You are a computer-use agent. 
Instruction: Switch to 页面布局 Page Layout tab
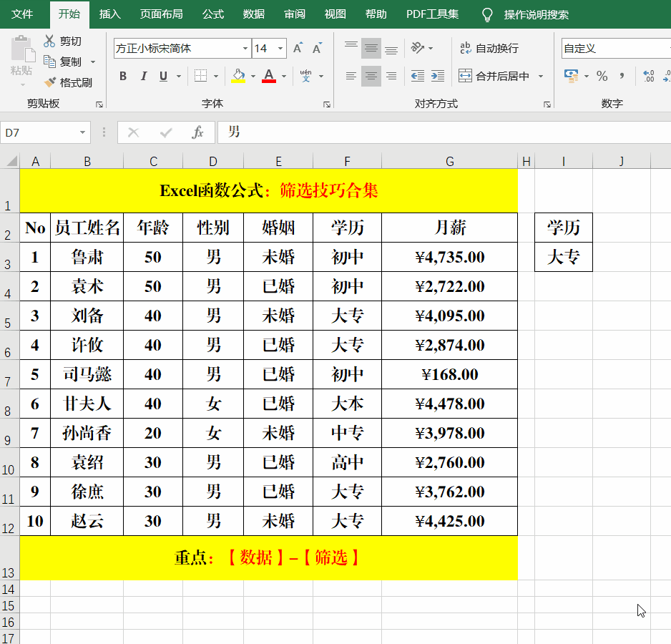pos(162,14)
